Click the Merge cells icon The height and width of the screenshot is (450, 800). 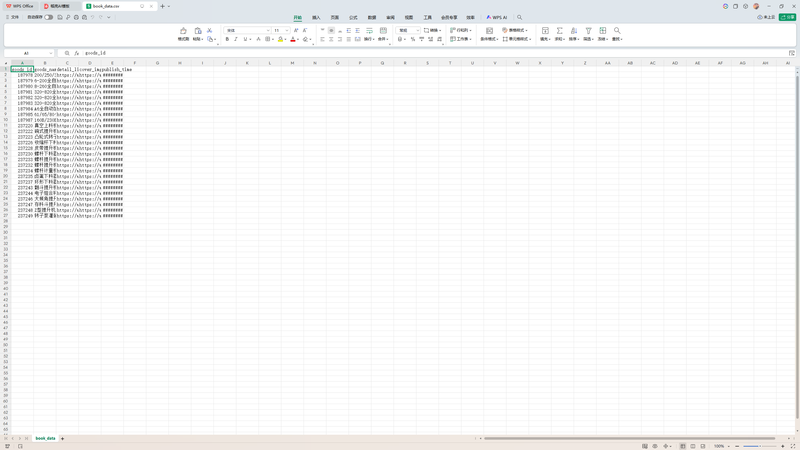click(x=383, y=31)
